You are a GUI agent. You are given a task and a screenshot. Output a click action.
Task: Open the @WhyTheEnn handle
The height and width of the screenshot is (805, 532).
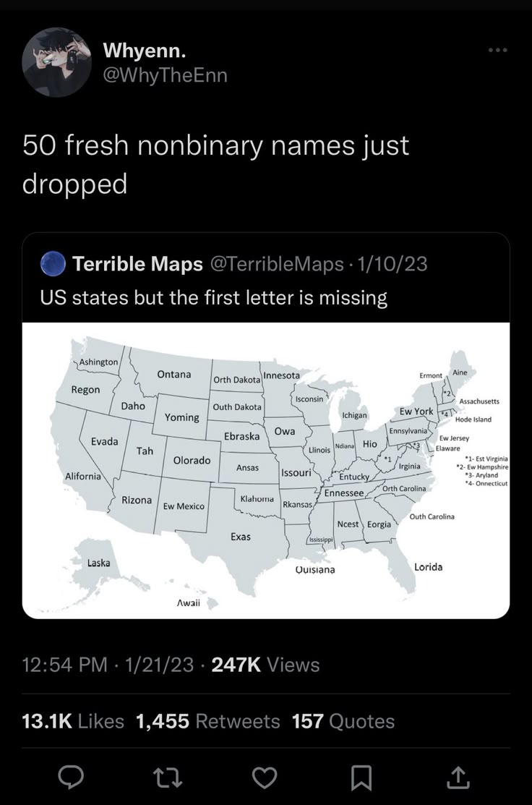click(166, 74)
